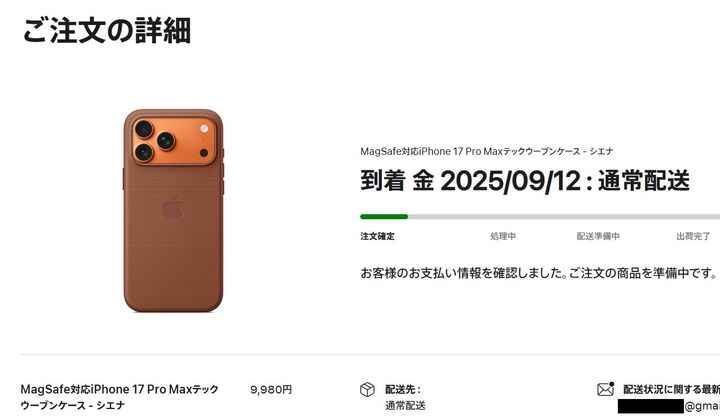Click the redacted gmail address
720x419 pixels.
669,406
